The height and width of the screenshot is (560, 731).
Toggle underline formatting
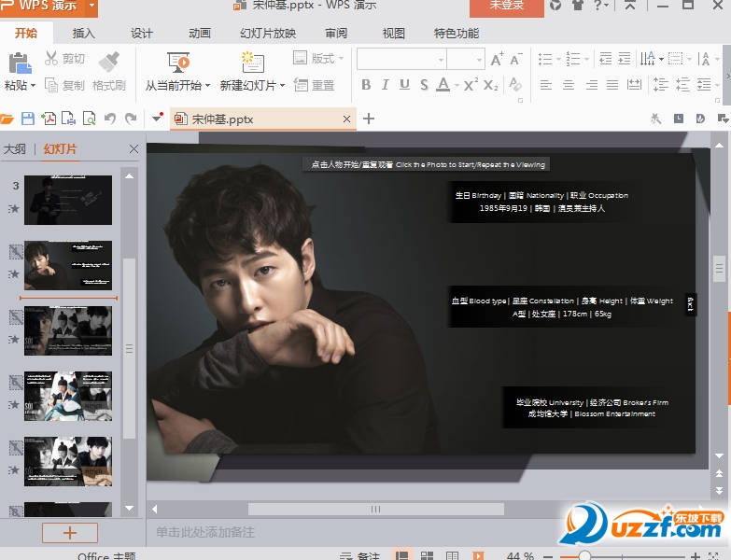[x=404, y=85]
